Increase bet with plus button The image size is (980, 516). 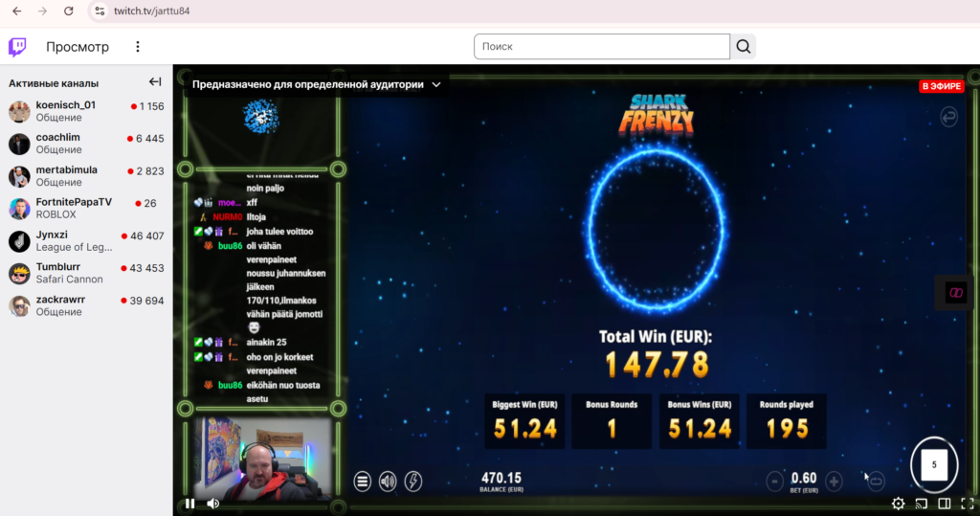[x=834, y=482]
